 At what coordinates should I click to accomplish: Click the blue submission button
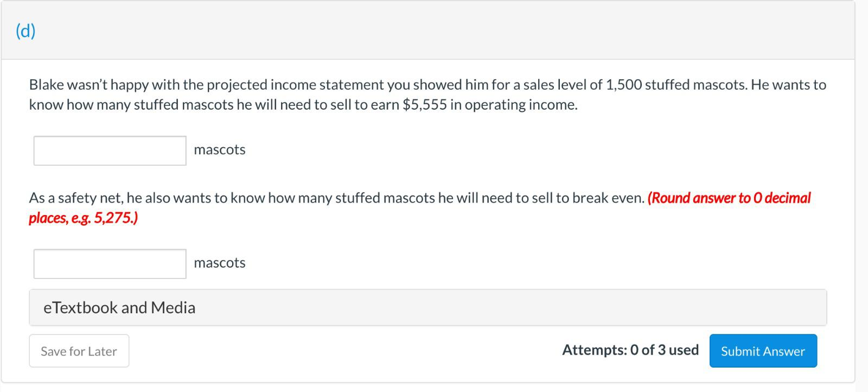(762, 351)
